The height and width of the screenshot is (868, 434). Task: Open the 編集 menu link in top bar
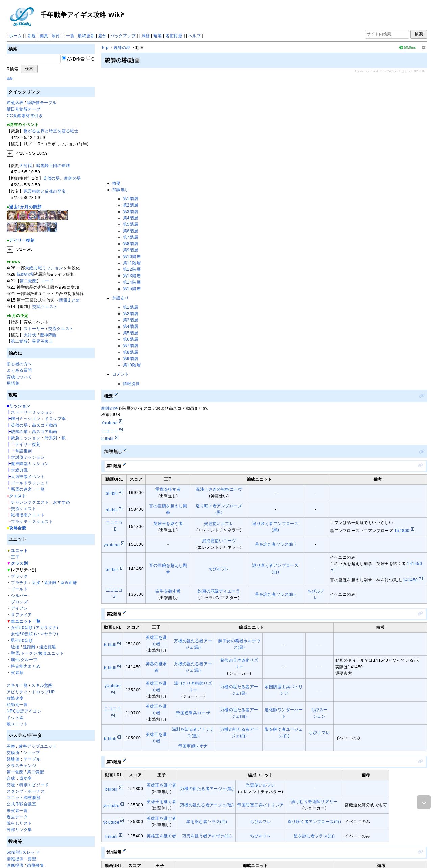[x=44, y=36]
